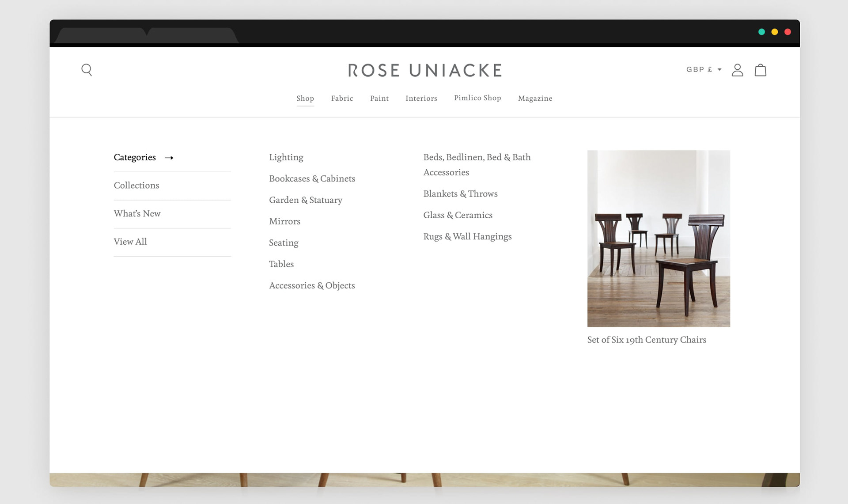Click the arrow next to Categories

(x=169, y=158)
